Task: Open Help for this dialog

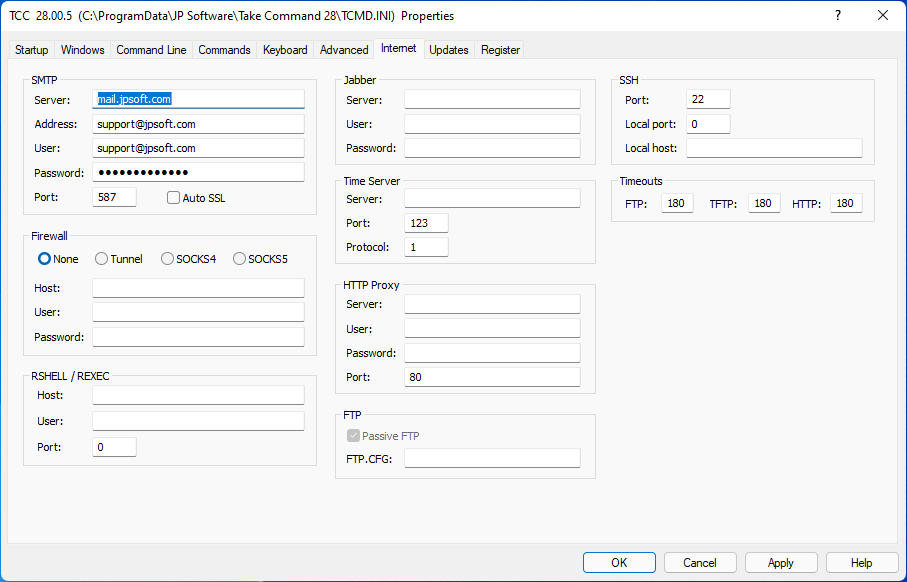Action: (x=862, y=563)
